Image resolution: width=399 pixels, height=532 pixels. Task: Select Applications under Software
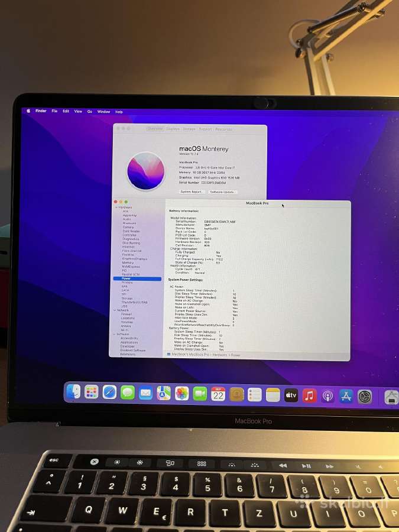(x=129, y=342)
